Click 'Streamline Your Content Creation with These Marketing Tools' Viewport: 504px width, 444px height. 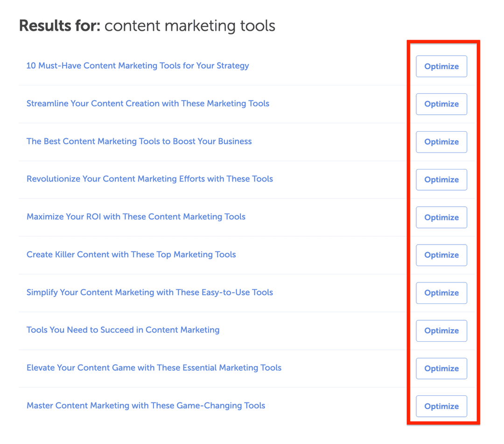[x=148, y=104]
